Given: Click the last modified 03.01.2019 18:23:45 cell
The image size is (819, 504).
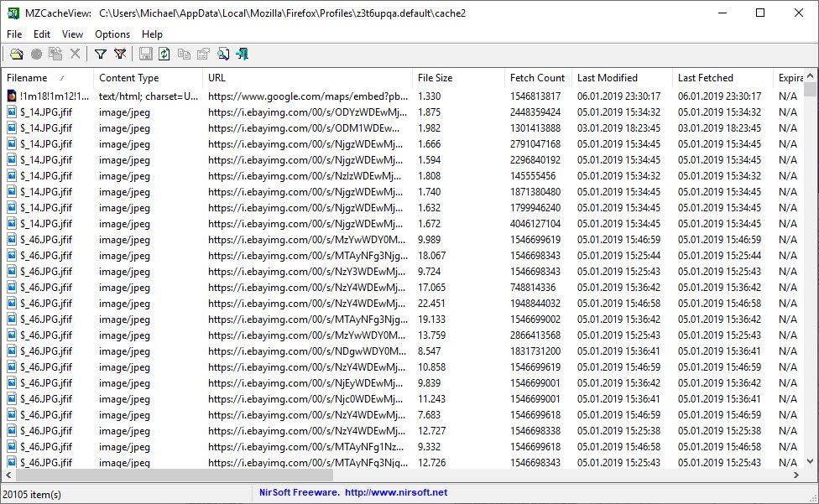Looking at the screenshot, I should [618, 127].
